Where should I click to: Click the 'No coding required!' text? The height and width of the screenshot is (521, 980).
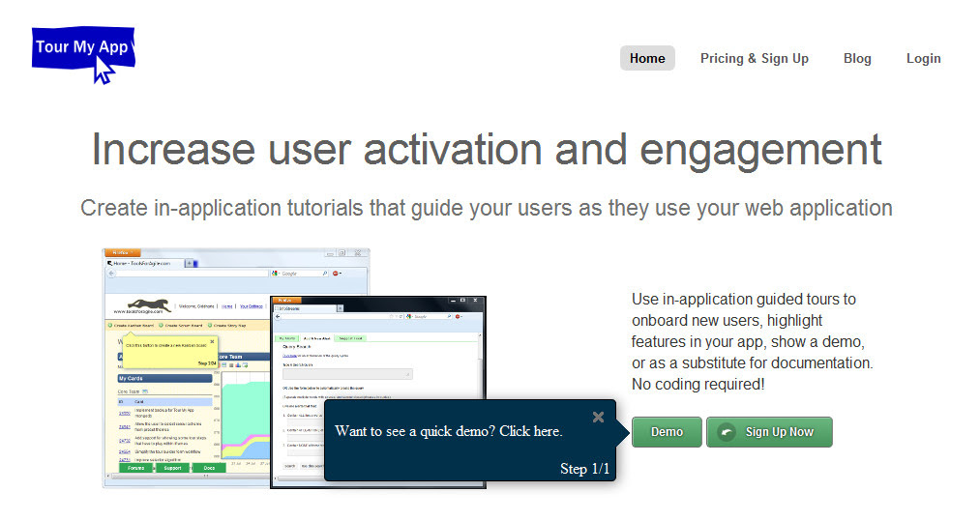698,384
